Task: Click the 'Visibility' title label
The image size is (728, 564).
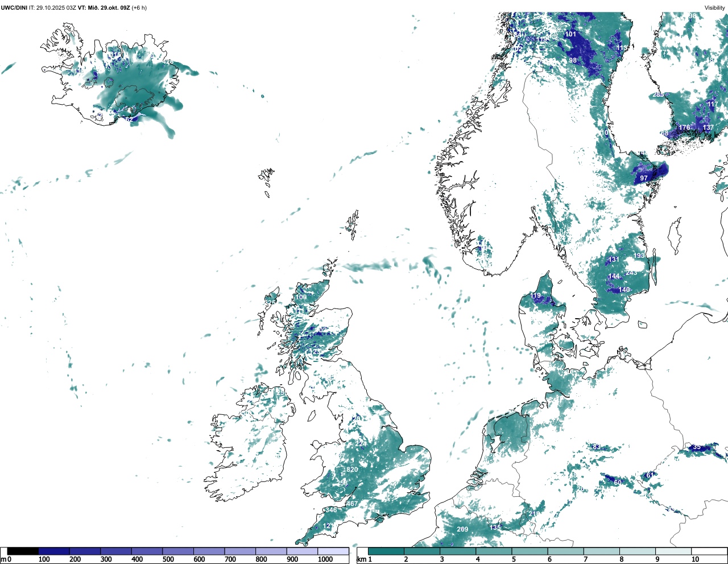Action: (715, 7)
